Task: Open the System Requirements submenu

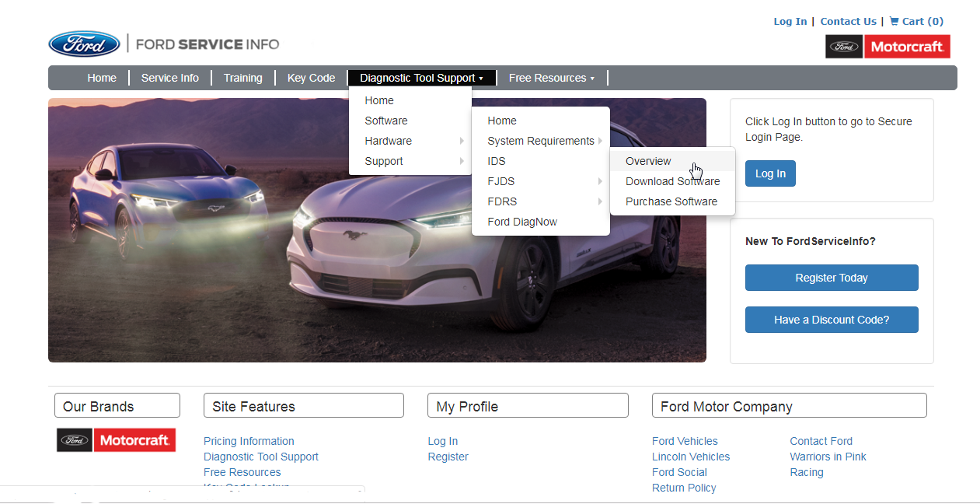Action: pos(540,141)
